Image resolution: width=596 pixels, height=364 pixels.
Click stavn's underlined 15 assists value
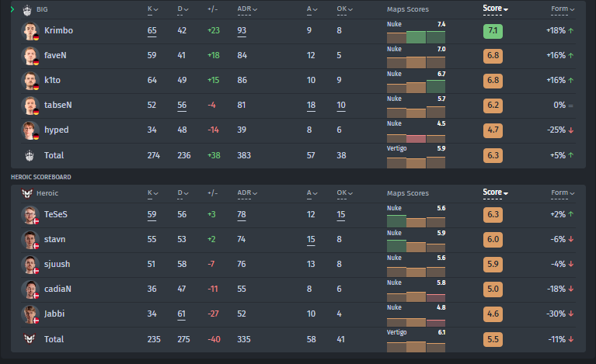click(311, 240)
